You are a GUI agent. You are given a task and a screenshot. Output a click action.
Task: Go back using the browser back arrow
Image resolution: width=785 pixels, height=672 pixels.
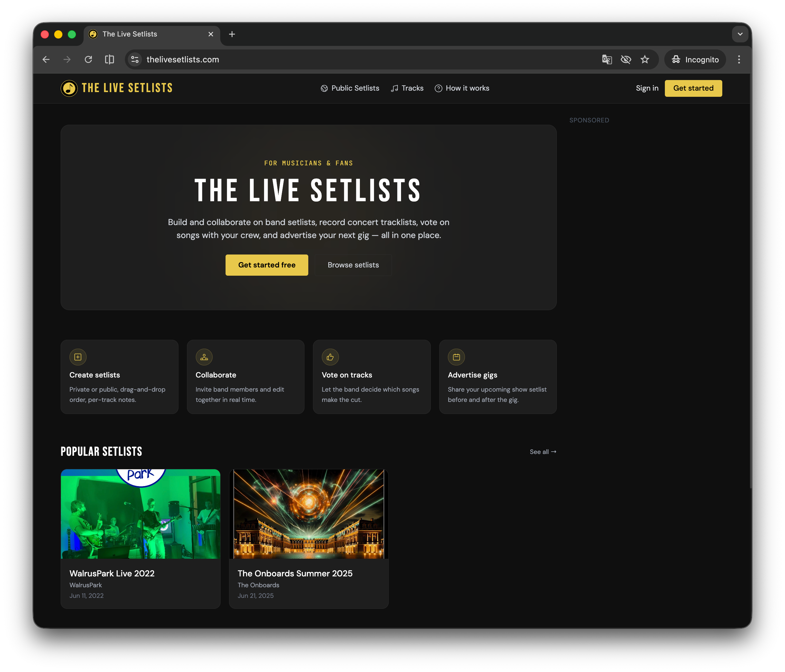[46, 59]
